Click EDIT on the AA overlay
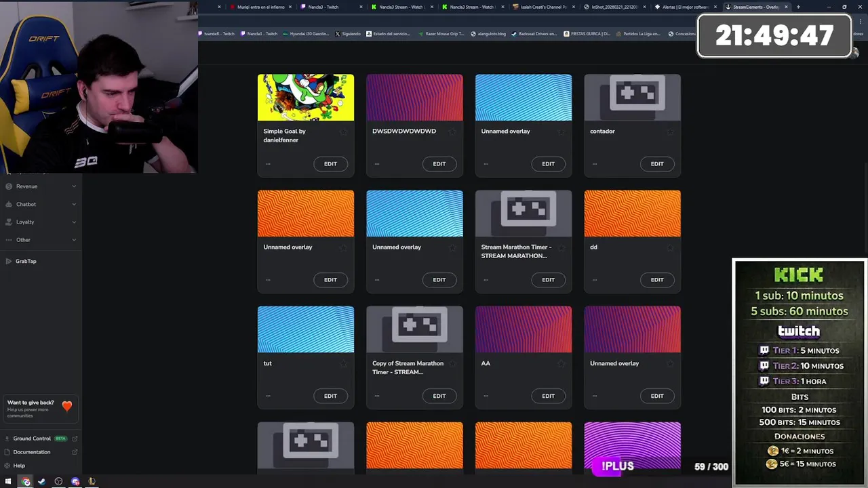Screen dimensions: 868x488 pyautogui.click(x=548, y=396)
